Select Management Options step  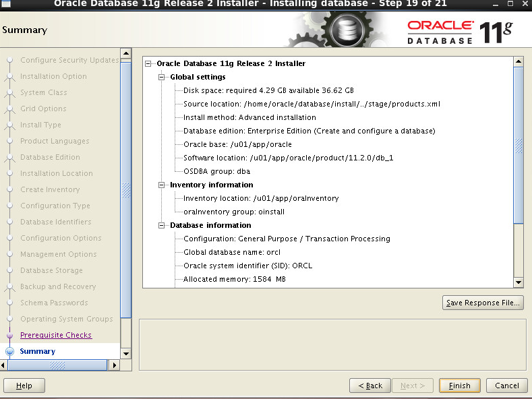point(59,254)
